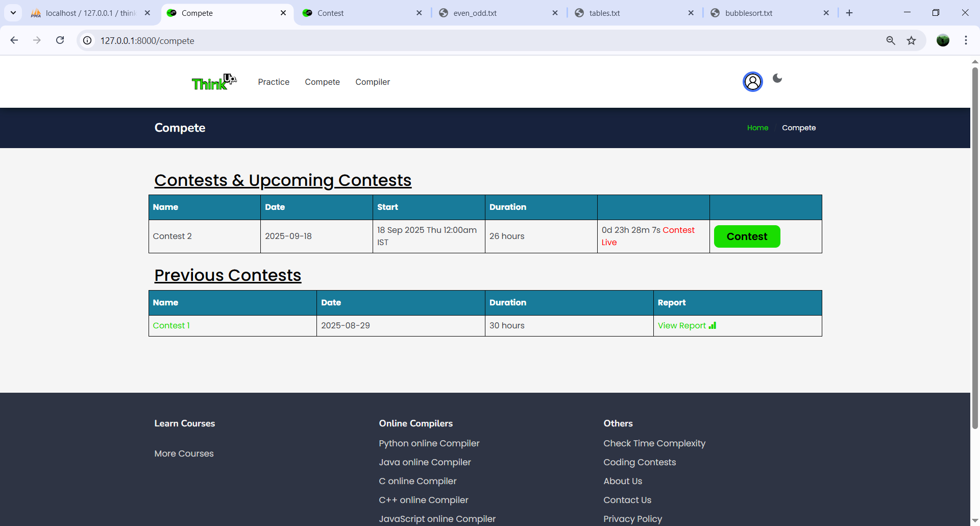The height and width of the screenshot is (526, 980).
Task: Open the Chrome three-dot menu
Action: 966,40
